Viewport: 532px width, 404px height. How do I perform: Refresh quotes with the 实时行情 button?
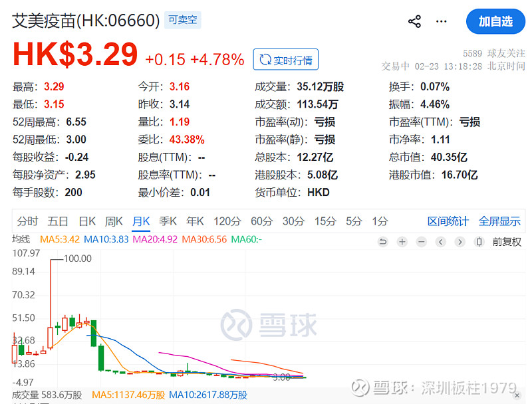[286, 59]
